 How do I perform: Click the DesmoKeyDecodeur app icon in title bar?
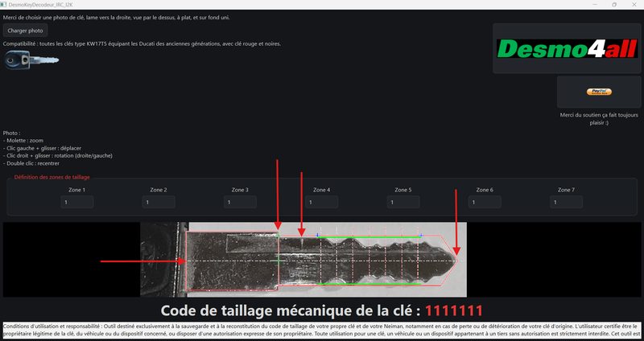4,5
